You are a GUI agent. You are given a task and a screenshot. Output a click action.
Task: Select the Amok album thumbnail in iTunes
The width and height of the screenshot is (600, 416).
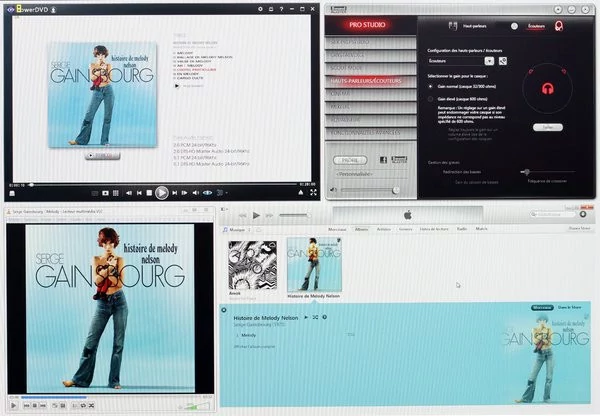click(253, 265)
